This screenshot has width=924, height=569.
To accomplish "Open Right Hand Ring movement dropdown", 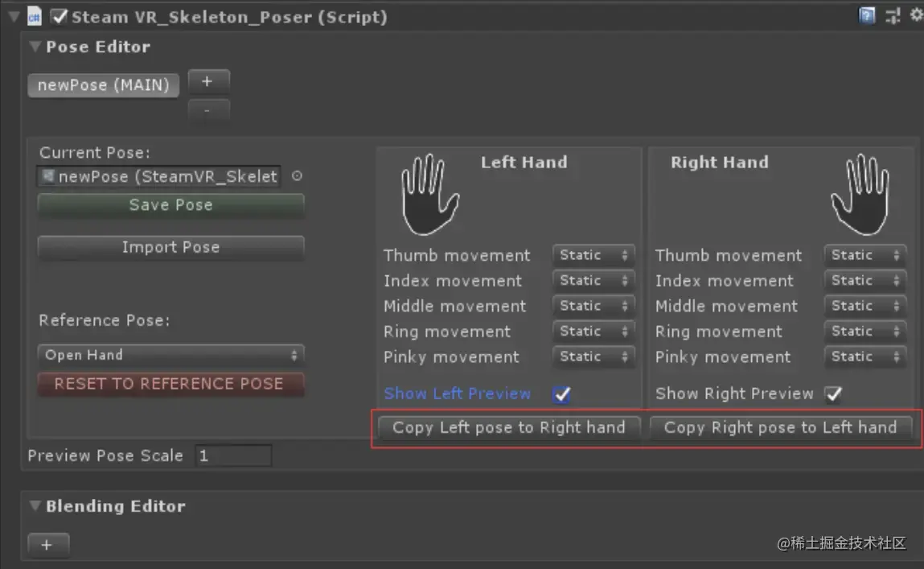I will point(865,331).
